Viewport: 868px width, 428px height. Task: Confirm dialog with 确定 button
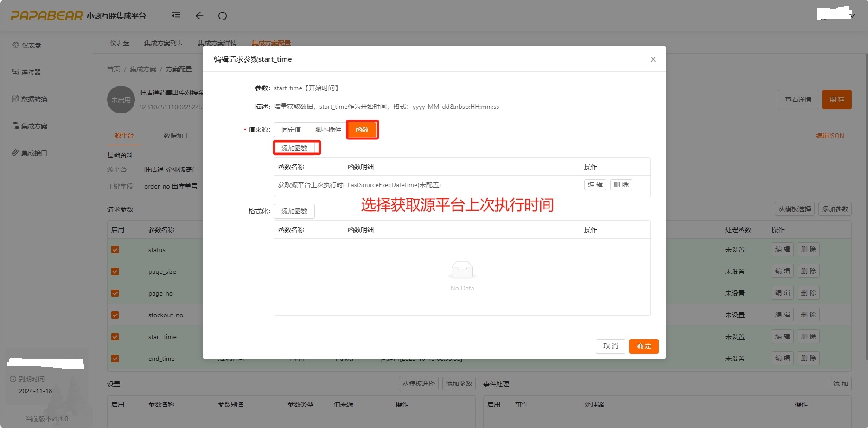pos(644,346)
